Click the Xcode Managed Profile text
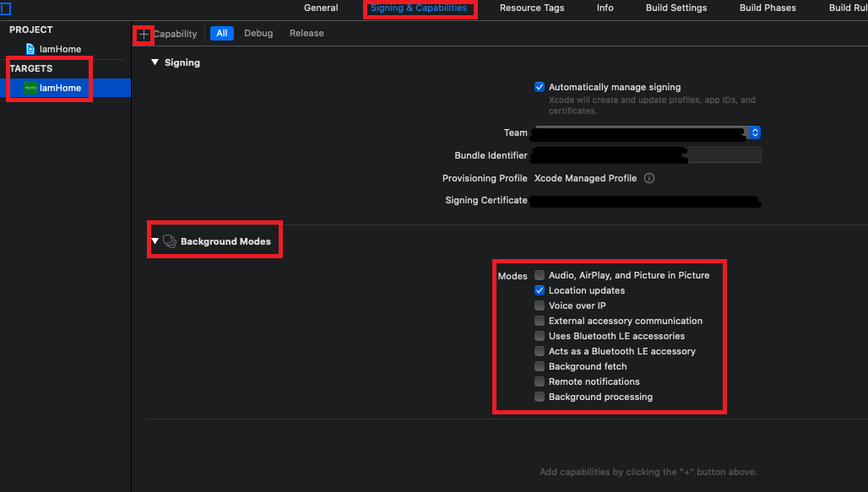The width and height of the screenshot is (868, 492). pos(585,178)
